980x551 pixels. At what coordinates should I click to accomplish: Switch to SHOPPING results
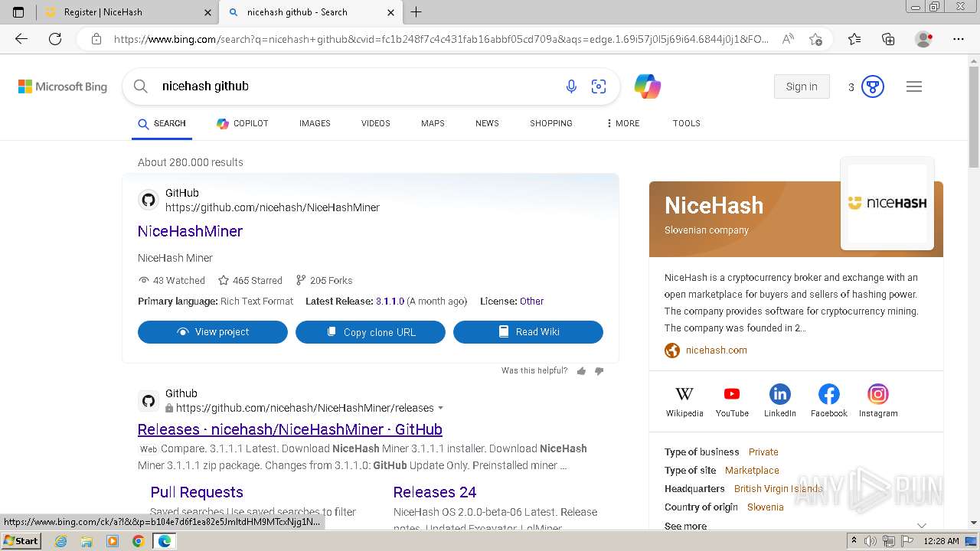[551, 123]
